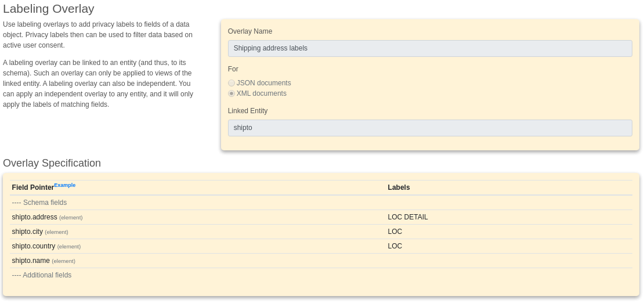The height and width of the screenshot is (303, 644).
Task: Click the LOC DETAIL label for shipto.address
Action: tap(408, 217)
